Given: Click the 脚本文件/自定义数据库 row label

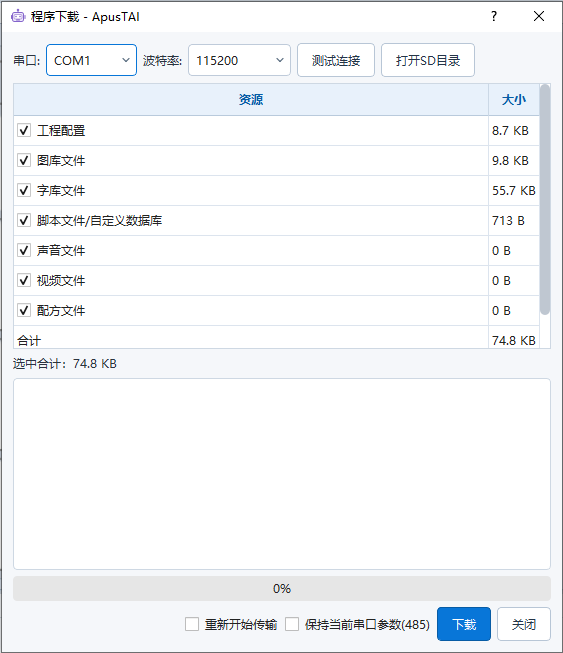Looking at the screenshot, I should (x=99, y=221).
